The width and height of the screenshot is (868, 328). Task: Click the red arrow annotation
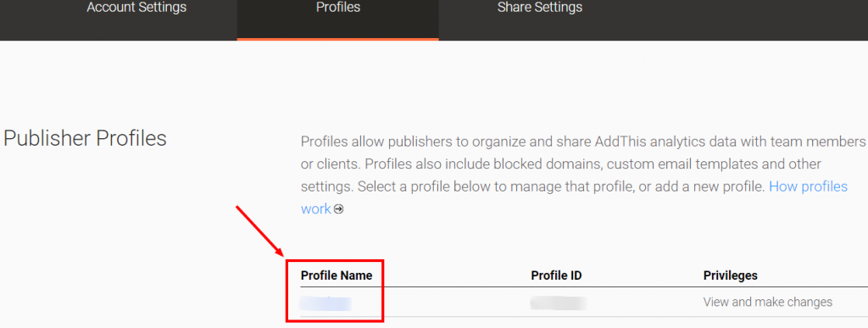point(261,233)
